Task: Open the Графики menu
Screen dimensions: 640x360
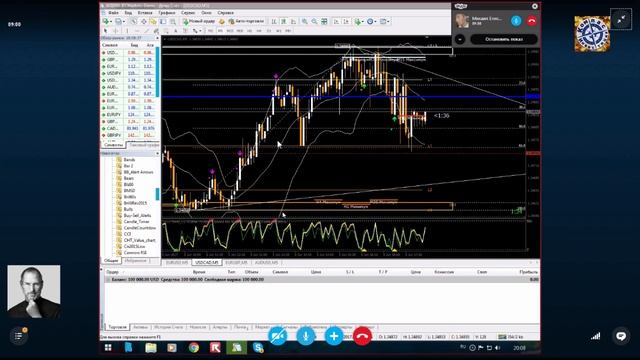Action: coord(167,13)
